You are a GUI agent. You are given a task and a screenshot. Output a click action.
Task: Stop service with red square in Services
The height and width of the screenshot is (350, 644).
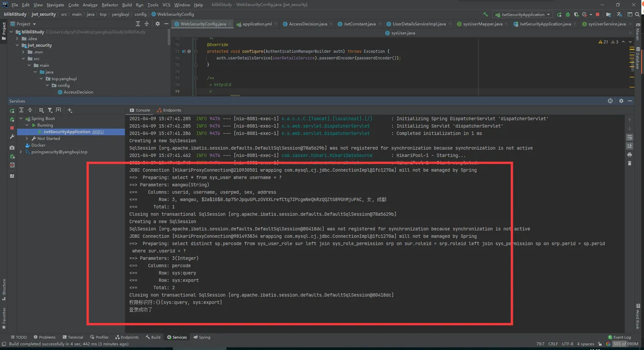click(12, 128)
